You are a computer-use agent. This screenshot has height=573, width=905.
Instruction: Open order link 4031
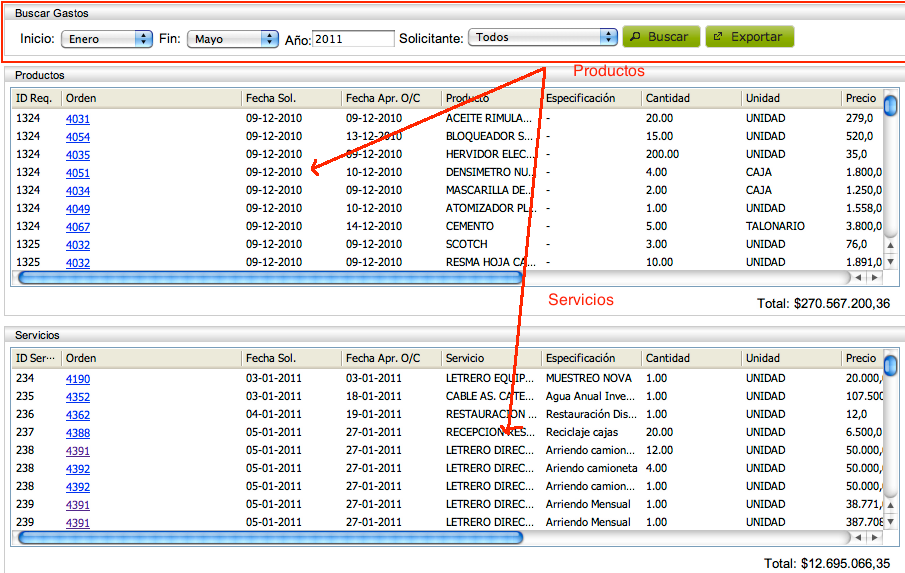point(78,119)
